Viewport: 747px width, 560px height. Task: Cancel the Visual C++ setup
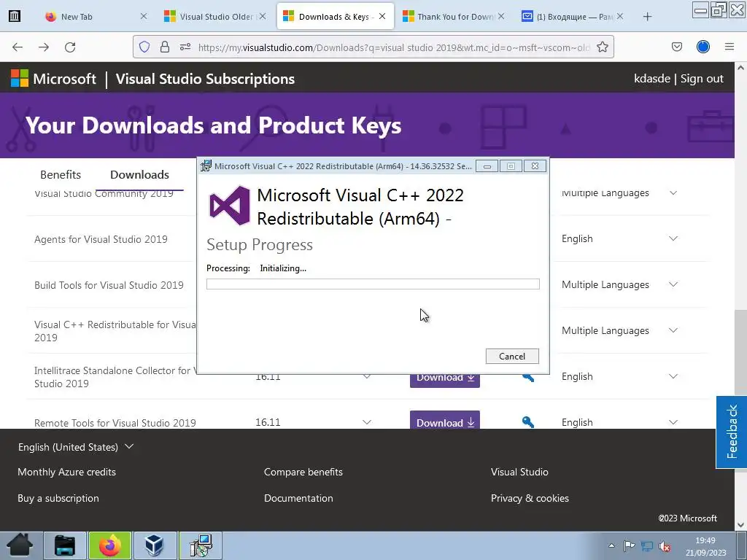512,356
